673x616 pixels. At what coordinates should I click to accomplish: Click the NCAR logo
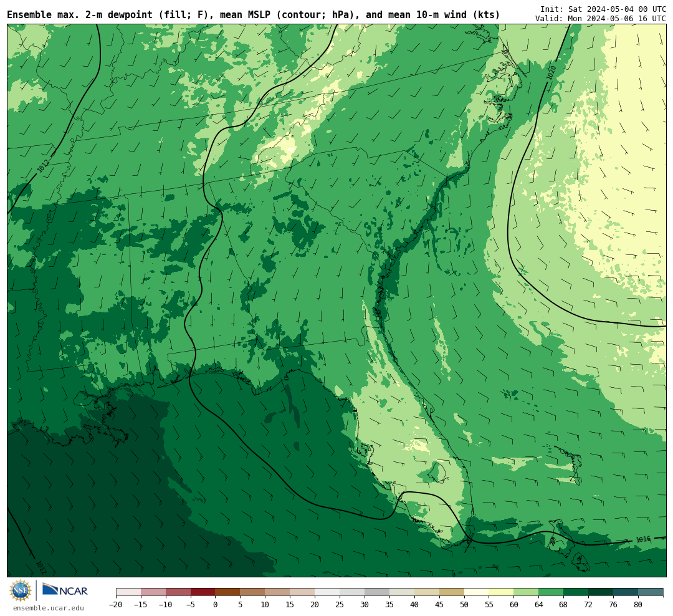(65, 590)
